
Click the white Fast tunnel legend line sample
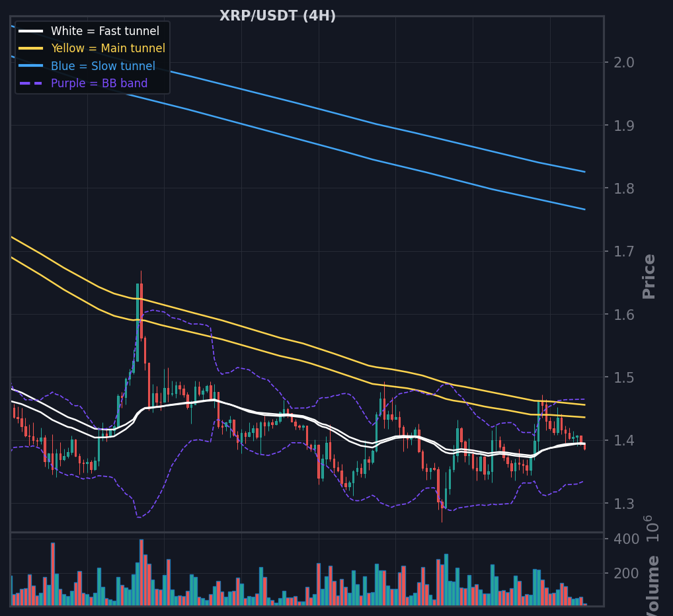(31, 31)
